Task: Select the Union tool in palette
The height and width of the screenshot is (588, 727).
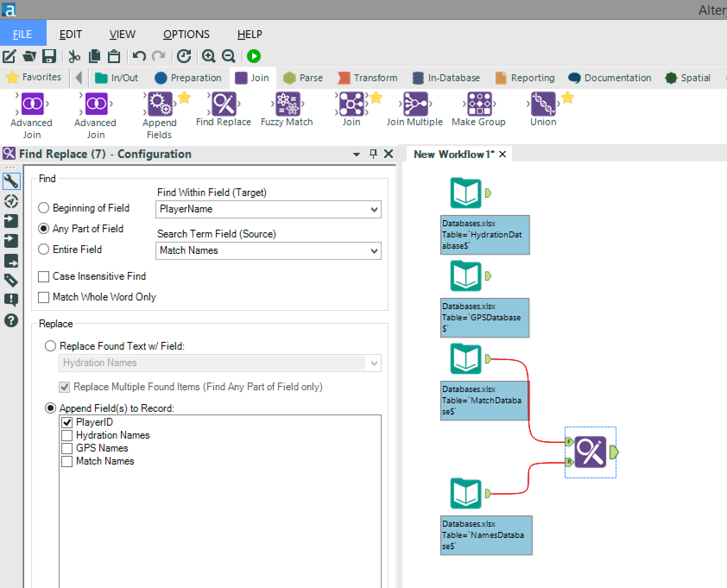Action: click(543, 104)
